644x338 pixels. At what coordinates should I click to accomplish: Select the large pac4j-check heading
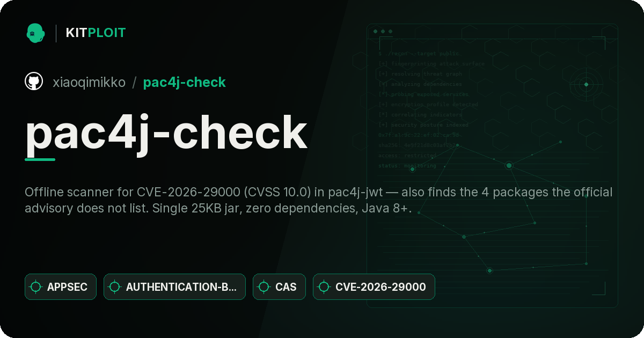click(x=166, y=133)
